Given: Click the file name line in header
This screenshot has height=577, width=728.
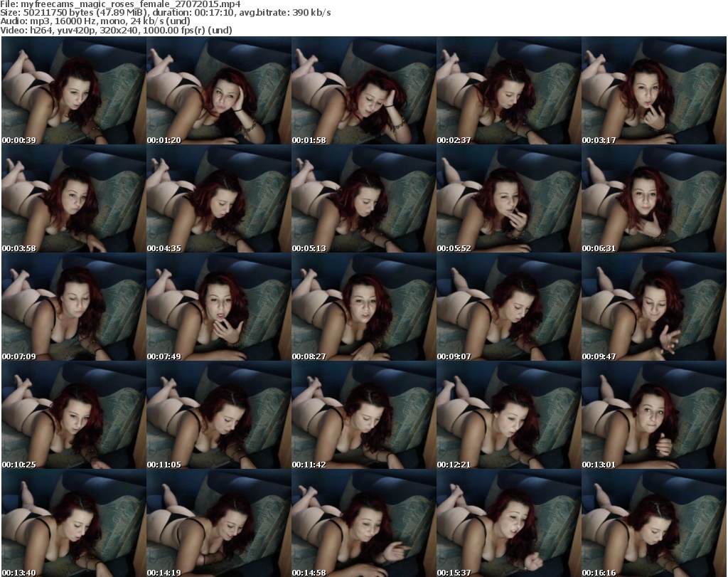Looking at the screenshot, I should [121, 4].
